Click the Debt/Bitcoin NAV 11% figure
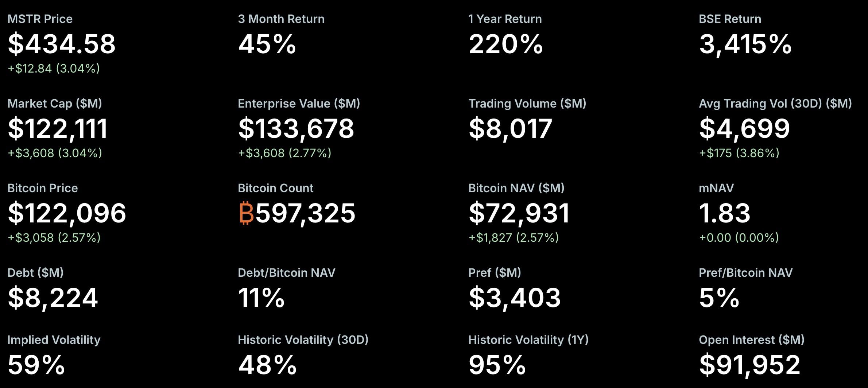The width and height of the screenshot is (868, 388). click(x=261, y=298)
